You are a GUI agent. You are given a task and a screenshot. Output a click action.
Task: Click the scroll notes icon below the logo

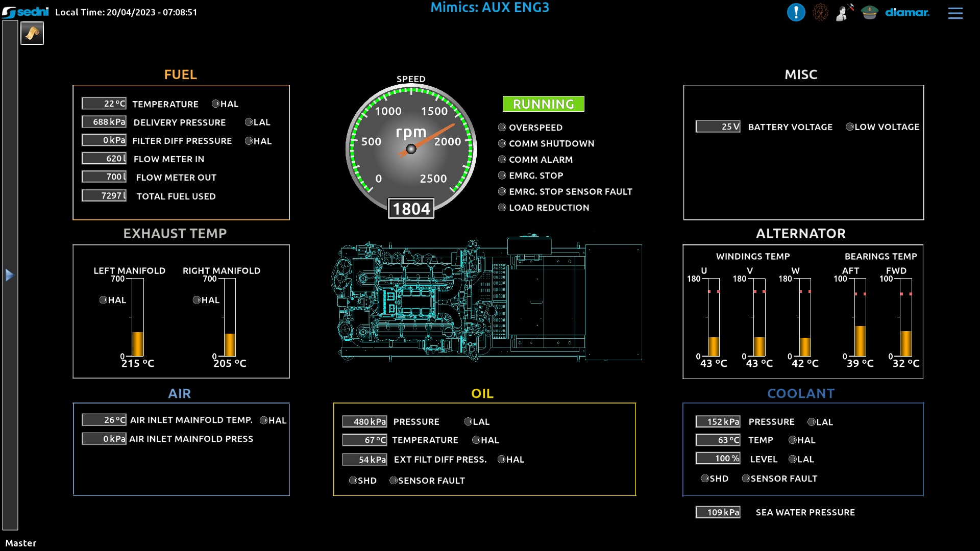point(32,34)
